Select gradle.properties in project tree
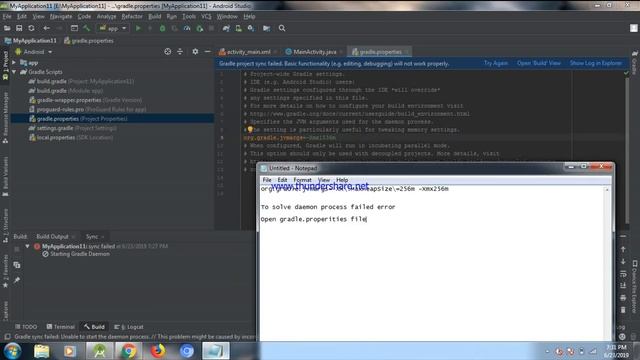Screen dimensions: 640x360 (78, 119)
